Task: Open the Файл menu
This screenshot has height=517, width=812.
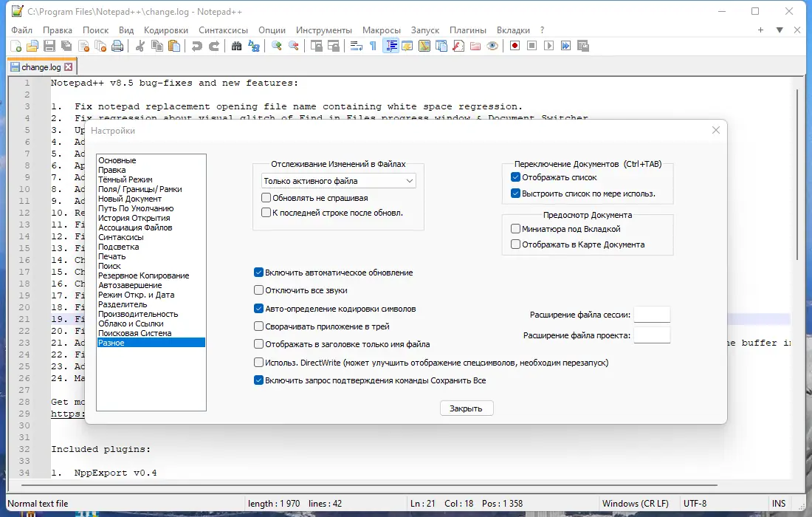Action: [21, 30]
